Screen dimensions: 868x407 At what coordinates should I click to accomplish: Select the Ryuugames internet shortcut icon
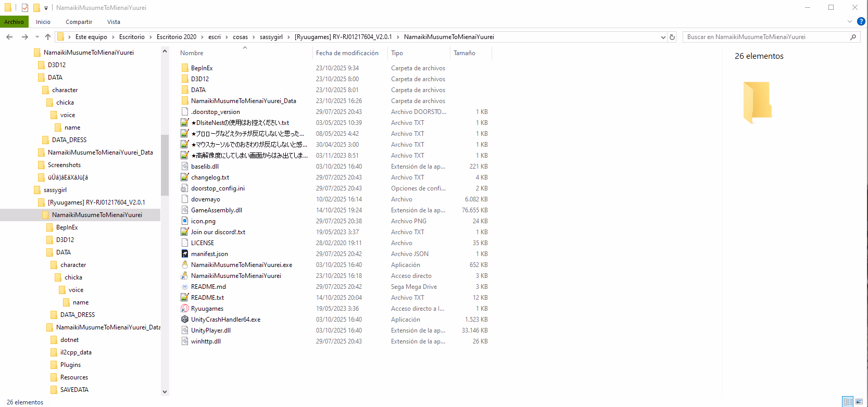tap(185, 309)
